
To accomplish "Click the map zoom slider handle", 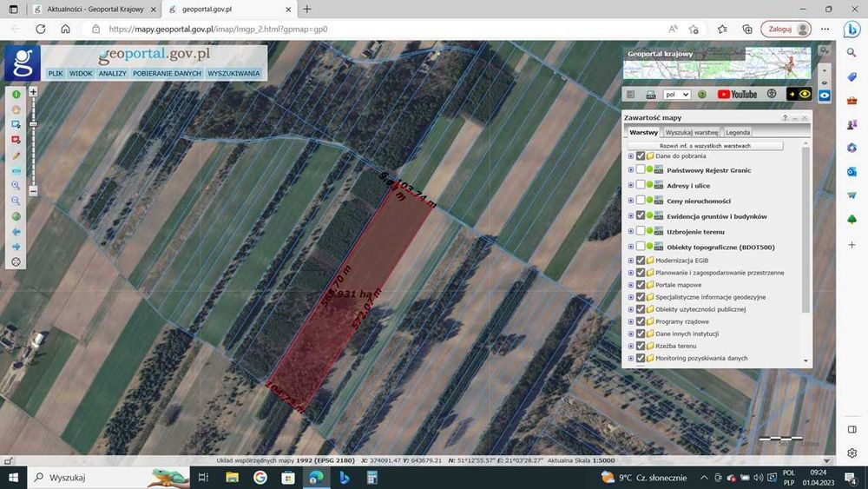I will coord(33,124).
